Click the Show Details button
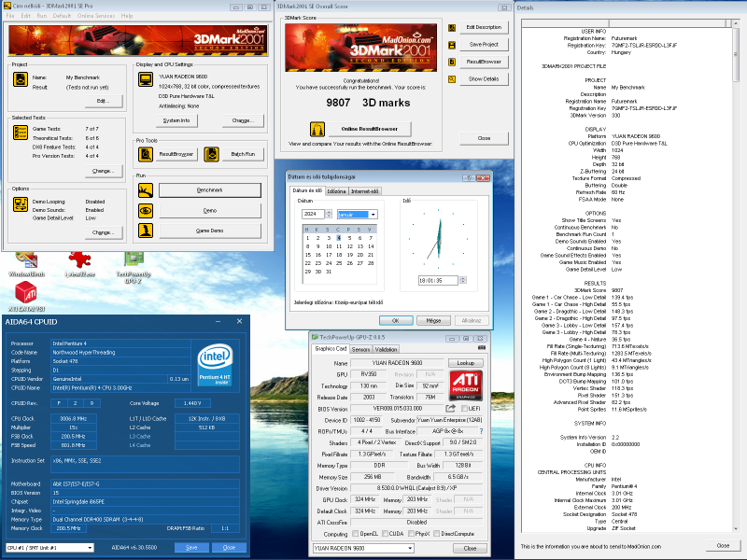The width and height of the screenshot is (747, 560). coord(484,79)
